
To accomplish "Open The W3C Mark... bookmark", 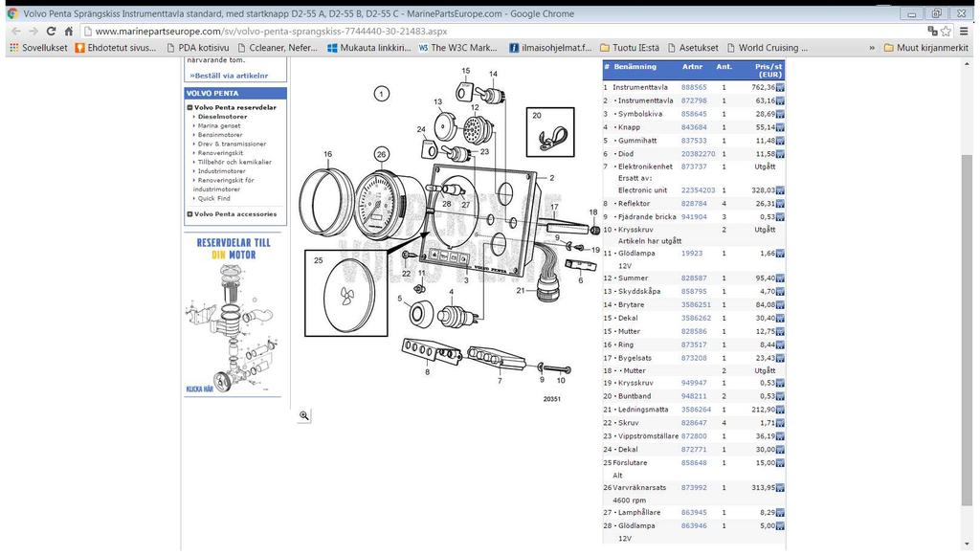I will [457, 48].
